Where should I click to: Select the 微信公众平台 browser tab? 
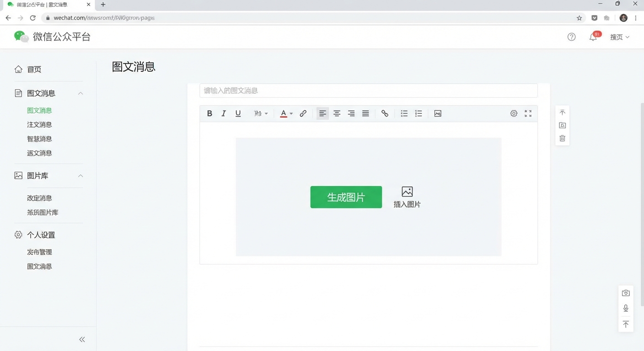point(47,5)
